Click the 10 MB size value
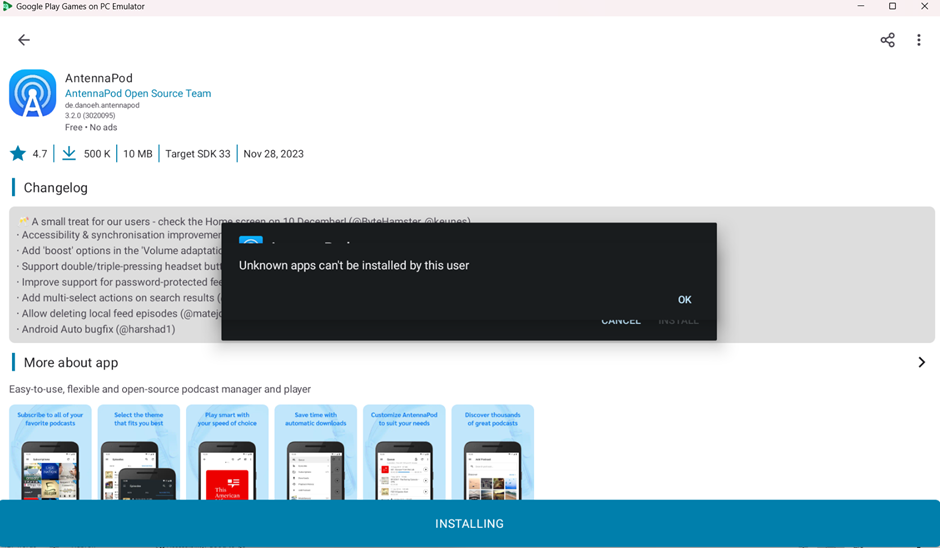This screenshot has width=940, height=548. click(138, 154)
